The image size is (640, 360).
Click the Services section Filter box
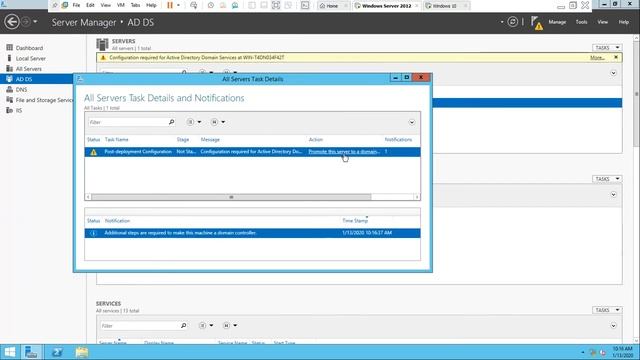tap(140, 326)
